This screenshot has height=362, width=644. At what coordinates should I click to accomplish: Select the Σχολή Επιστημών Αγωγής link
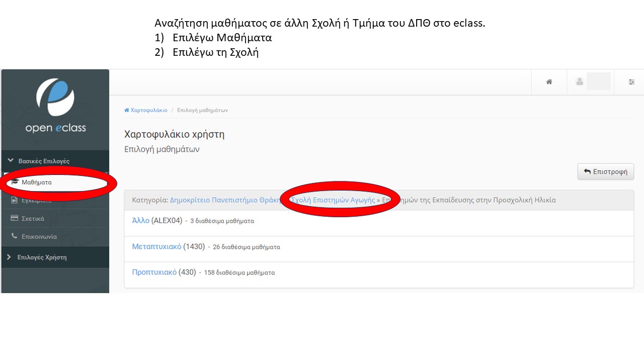coord(333,200)
